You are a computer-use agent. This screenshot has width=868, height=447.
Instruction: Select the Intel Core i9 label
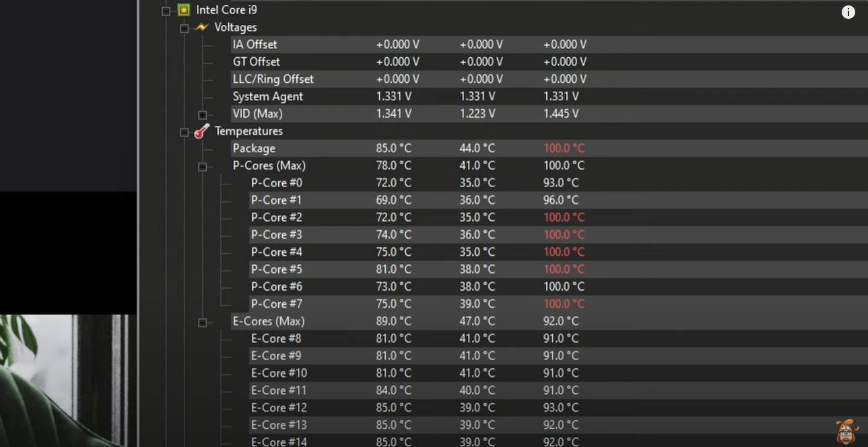coord(226,10)
